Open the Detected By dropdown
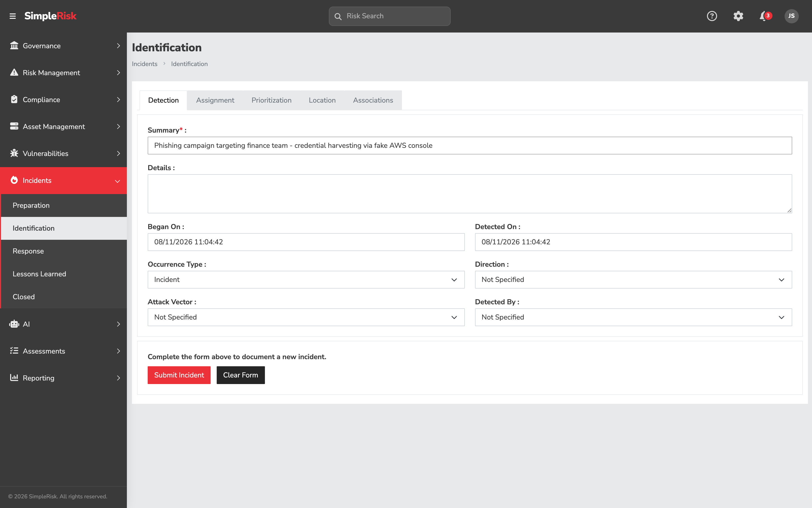The width and height of the screenshot is (812, 508). [x=633, y=317]
